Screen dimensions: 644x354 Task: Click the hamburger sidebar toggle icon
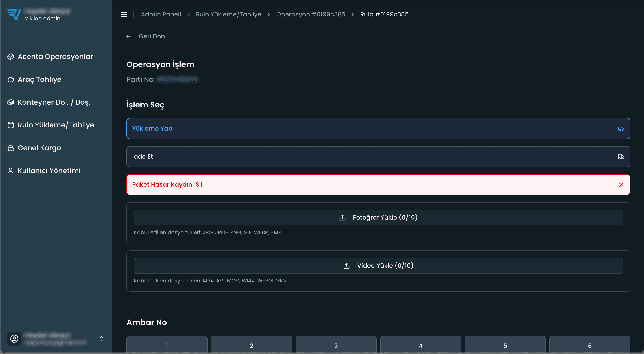(x=124, y=14)
